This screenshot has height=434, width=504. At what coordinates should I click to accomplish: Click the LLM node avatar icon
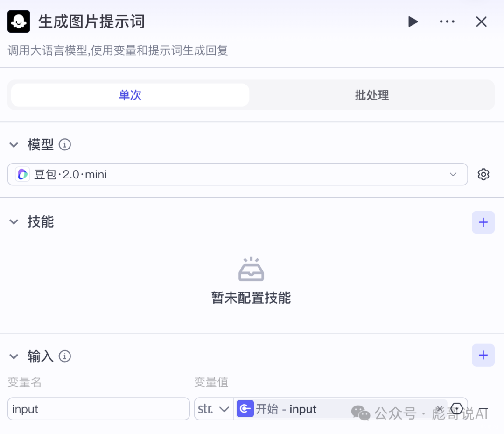tap(19, 21)
